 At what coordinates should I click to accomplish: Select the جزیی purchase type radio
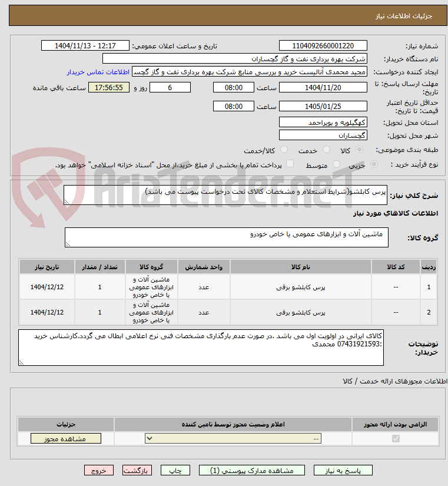[x=374, y=164]
